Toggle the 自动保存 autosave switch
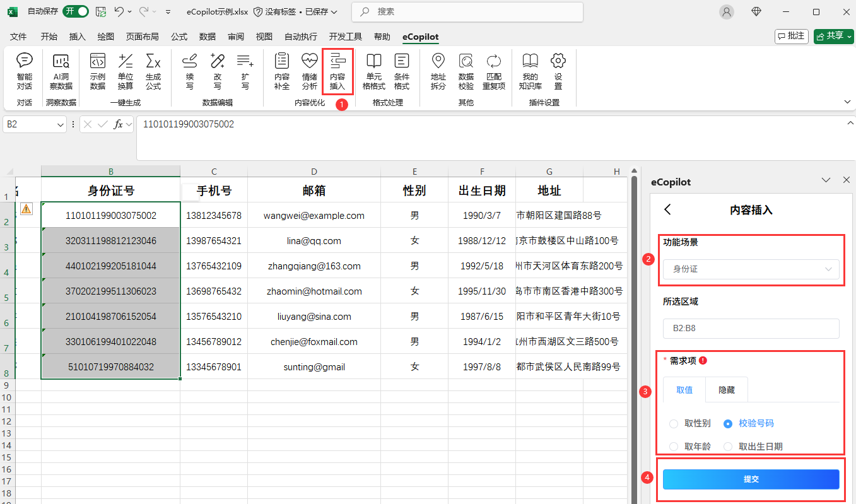The image size is (856, 504). pos(76,11)
